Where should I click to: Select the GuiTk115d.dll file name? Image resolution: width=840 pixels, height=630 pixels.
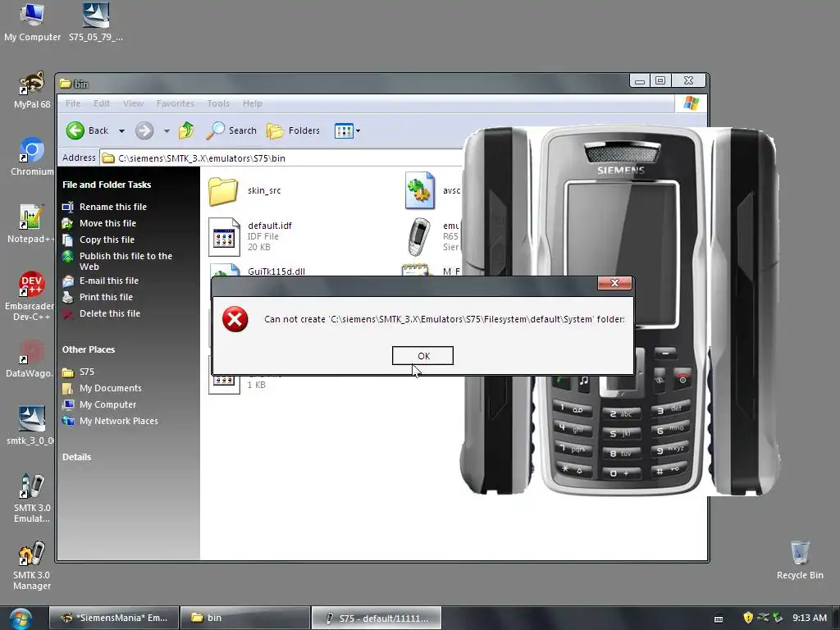coord(276,271)
